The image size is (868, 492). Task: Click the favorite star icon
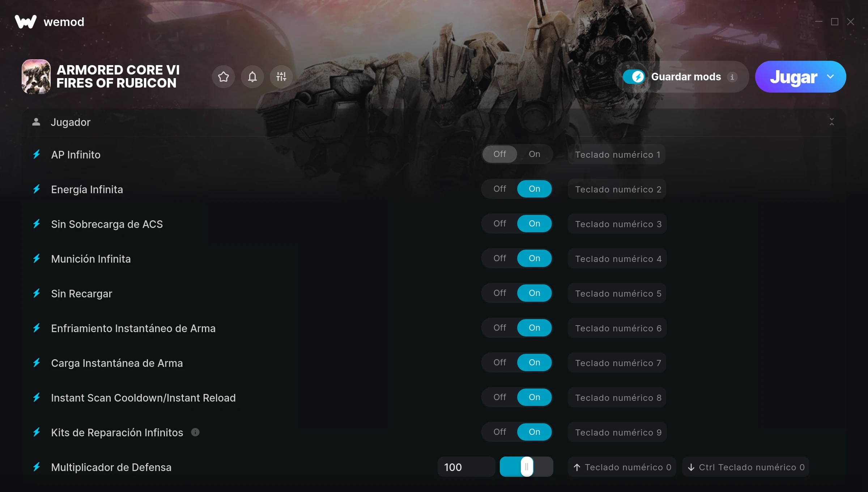click(224, 77)
